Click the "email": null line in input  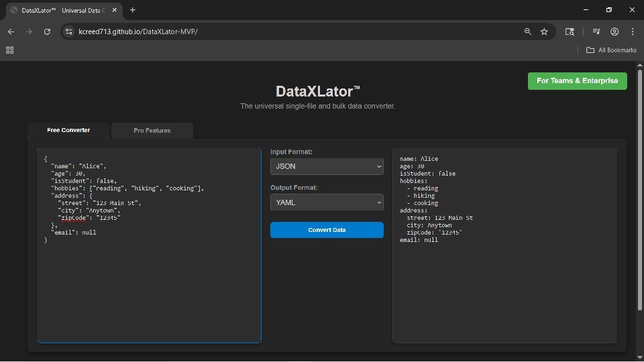tap(74, 233)
